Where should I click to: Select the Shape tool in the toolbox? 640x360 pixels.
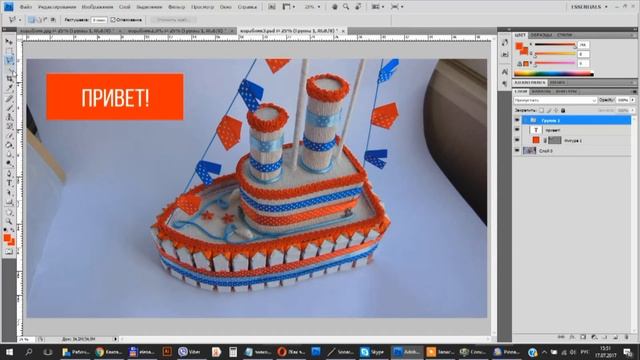tap(9, 202)
